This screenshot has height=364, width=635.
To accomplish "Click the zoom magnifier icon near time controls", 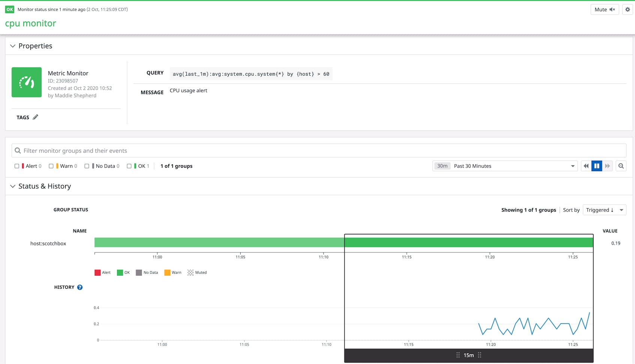I will click(621, 166).
